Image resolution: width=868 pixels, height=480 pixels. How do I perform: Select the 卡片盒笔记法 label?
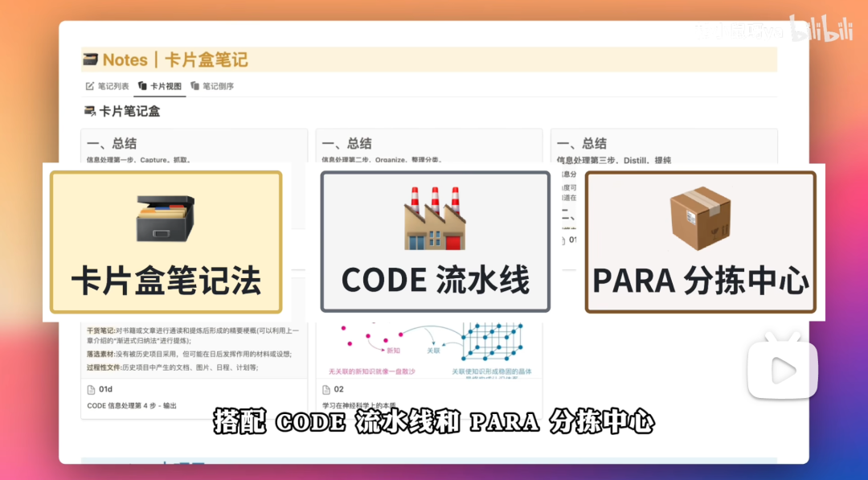(x=166, y=281)
